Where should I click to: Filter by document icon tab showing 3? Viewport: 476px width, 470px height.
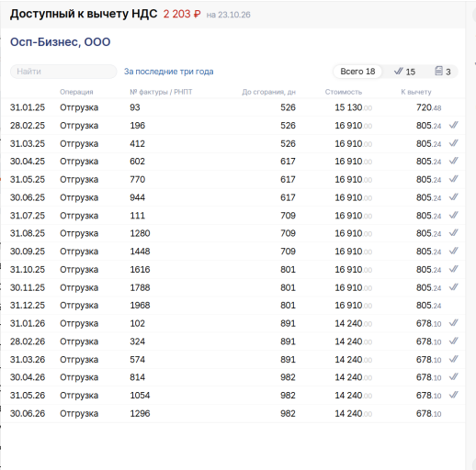coord(443,72)
